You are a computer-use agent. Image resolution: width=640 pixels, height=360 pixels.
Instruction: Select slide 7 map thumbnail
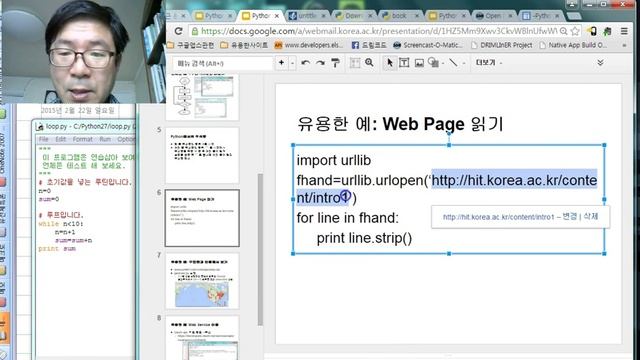tap(202, 281)
